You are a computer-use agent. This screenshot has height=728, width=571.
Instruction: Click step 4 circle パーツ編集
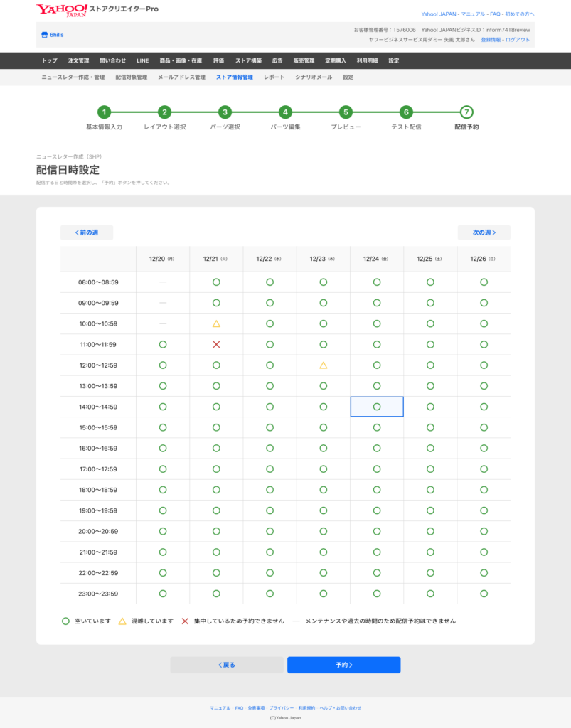tap(285, 112)
